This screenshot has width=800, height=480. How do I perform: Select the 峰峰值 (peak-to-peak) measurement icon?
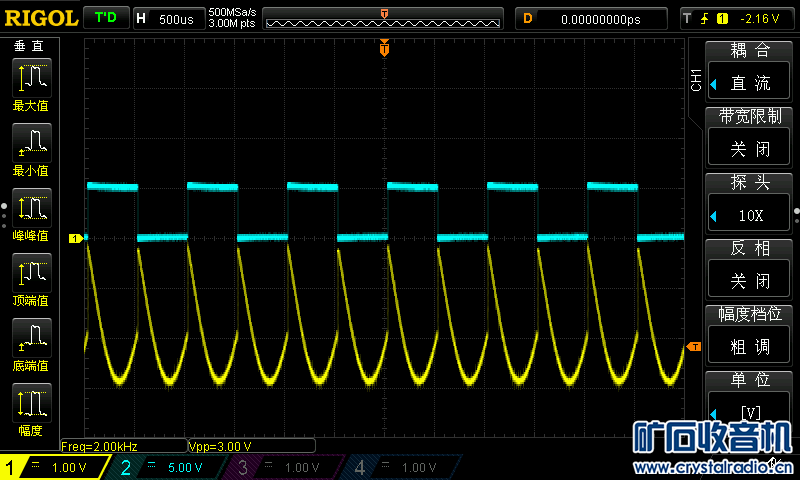click(x=32, y=208)
